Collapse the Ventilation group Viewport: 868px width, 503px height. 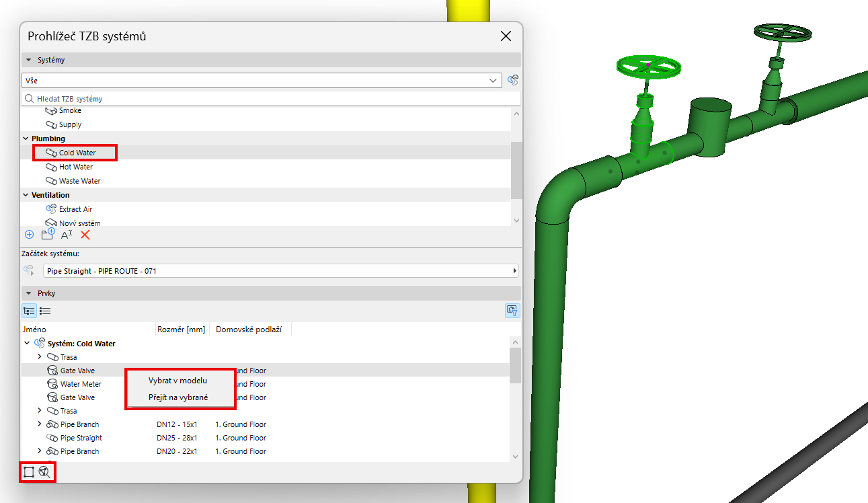(26, 195)
